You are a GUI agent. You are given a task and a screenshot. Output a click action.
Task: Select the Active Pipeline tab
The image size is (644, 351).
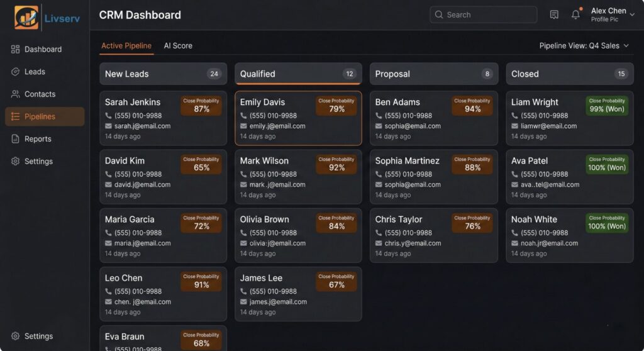pos(126,46)
